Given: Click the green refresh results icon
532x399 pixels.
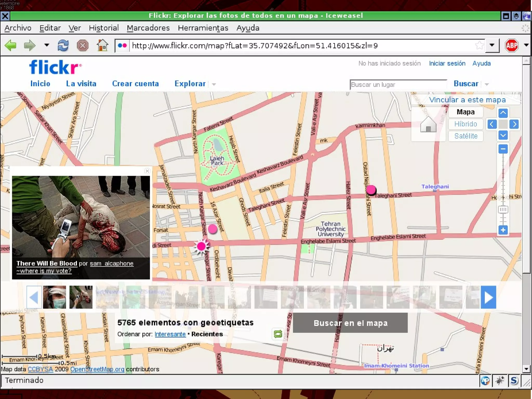Looking at the screenshot, I should click(x=278, y=334).
